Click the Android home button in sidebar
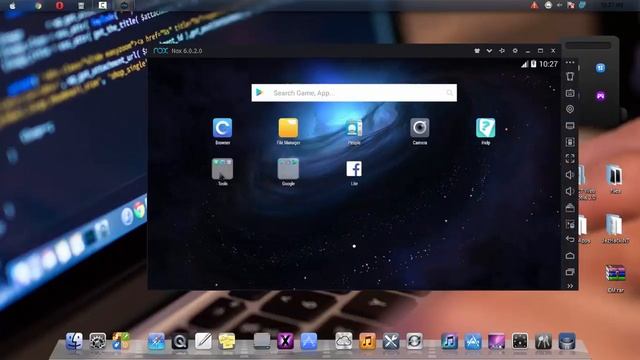The width and height of the screenshot is (640, 360). pyautogui.click(x=570, y=256)
